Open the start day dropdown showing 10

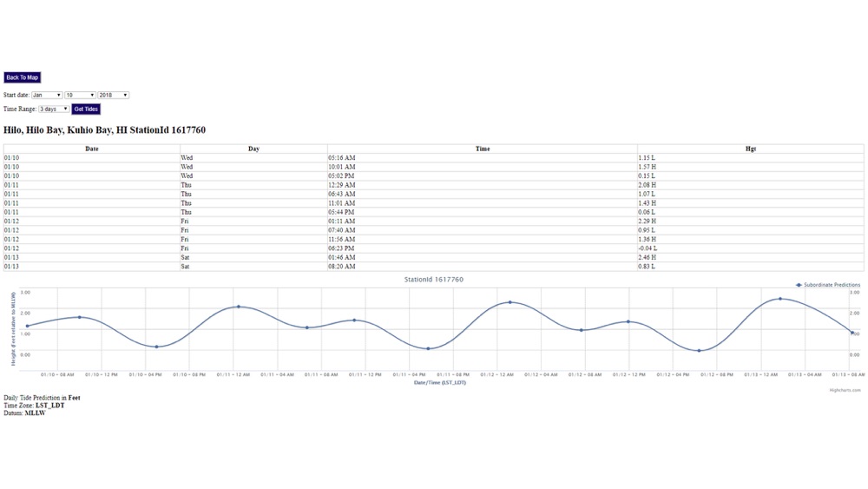pyautogui.click(x=80, y=96)
